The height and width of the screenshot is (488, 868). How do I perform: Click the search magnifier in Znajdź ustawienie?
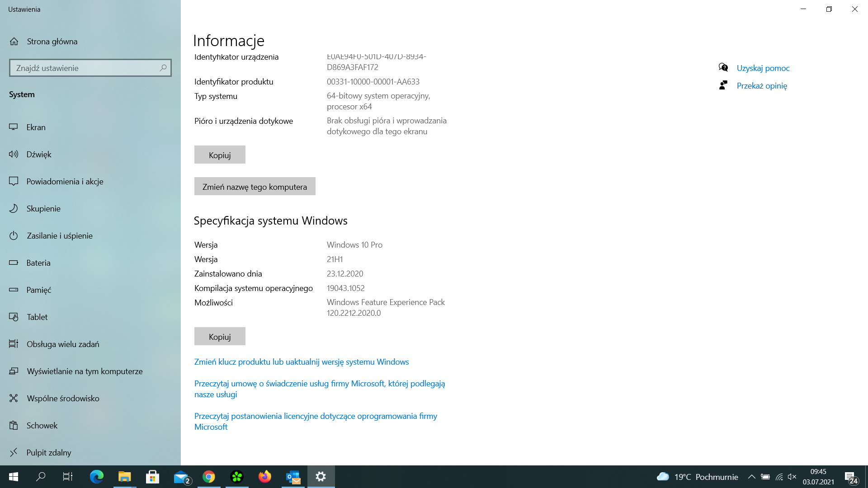(163, 68)
